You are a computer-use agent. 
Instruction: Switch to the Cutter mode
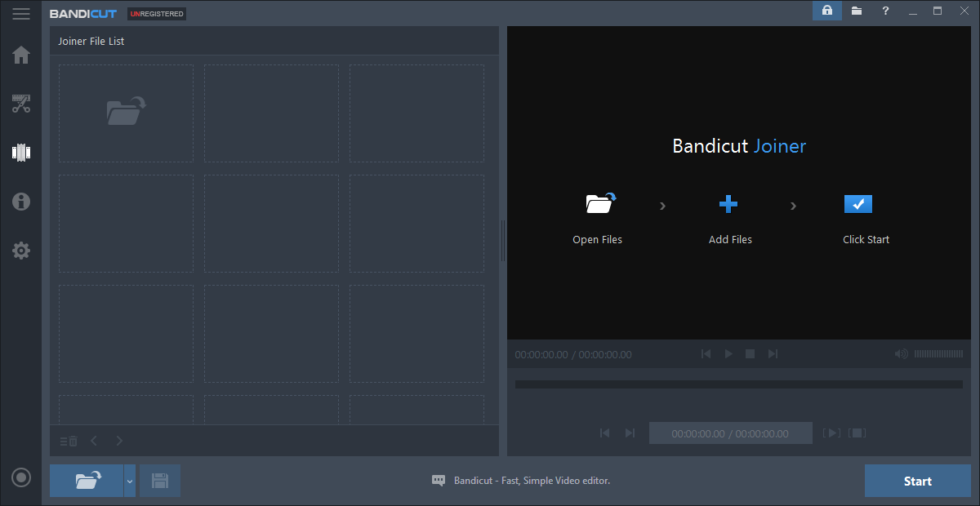(x=21, y=104)
